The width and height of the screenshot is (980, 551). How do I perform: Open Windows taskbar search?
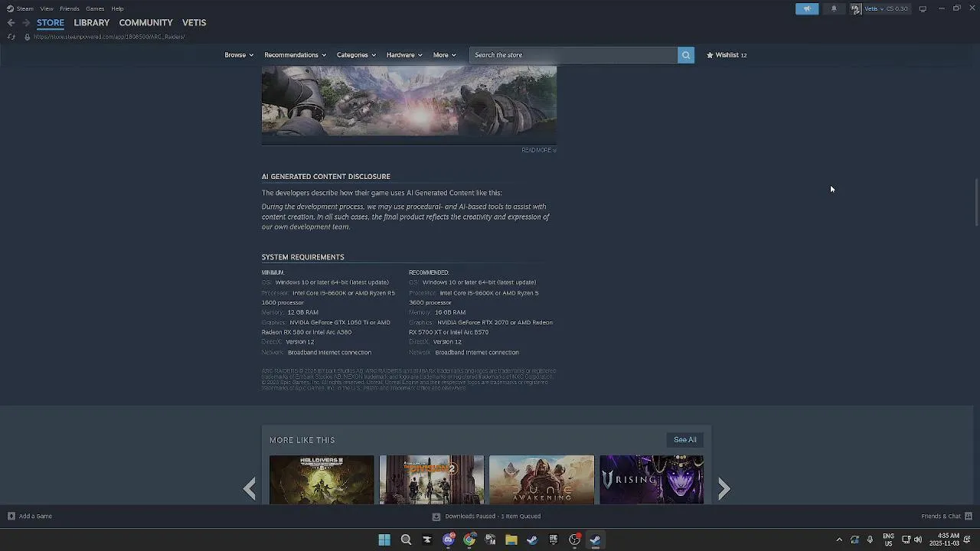tap(406, 540)
